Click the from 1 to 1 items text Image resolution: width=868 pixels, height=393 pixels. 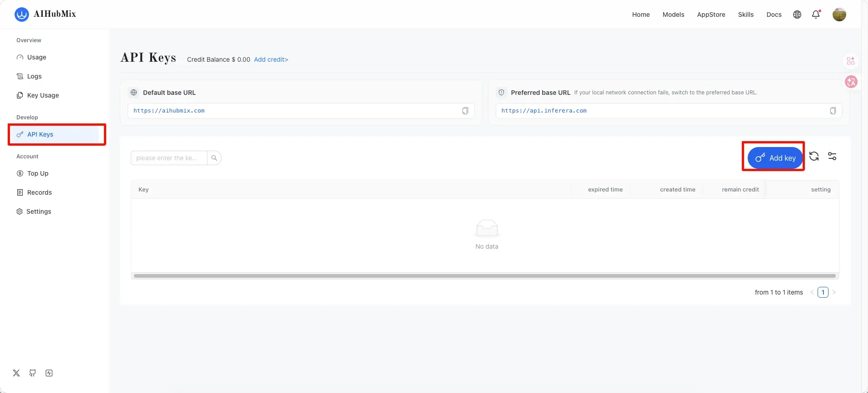[x=779, y=292]
